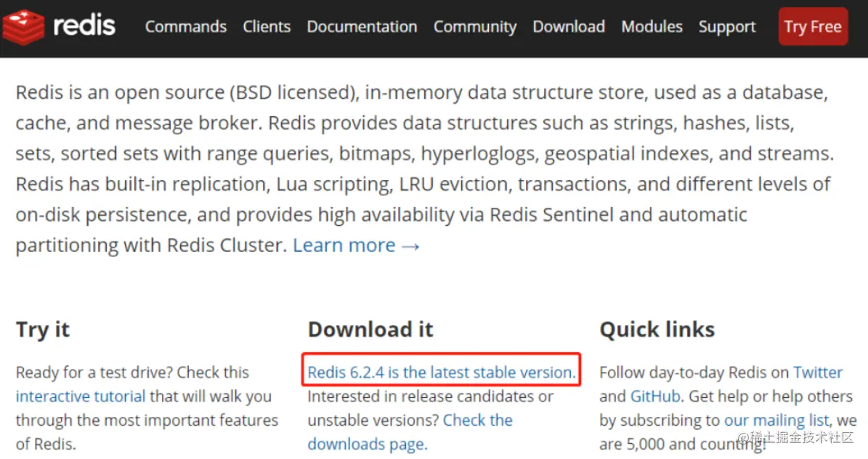868x459 pixels.
Task: Subscribe via the our mailing list link
Action: (x=776, y=421)
